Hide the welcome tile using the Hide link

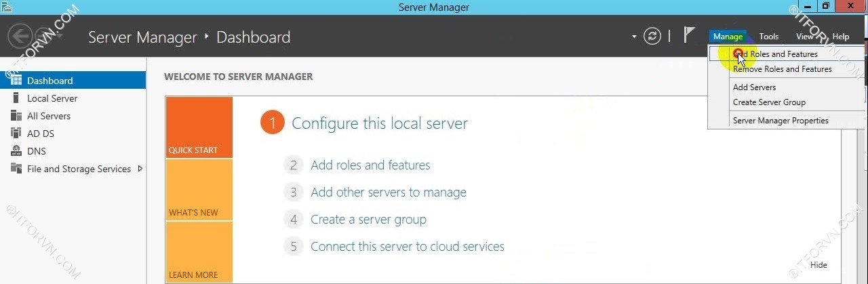[818, 265]
